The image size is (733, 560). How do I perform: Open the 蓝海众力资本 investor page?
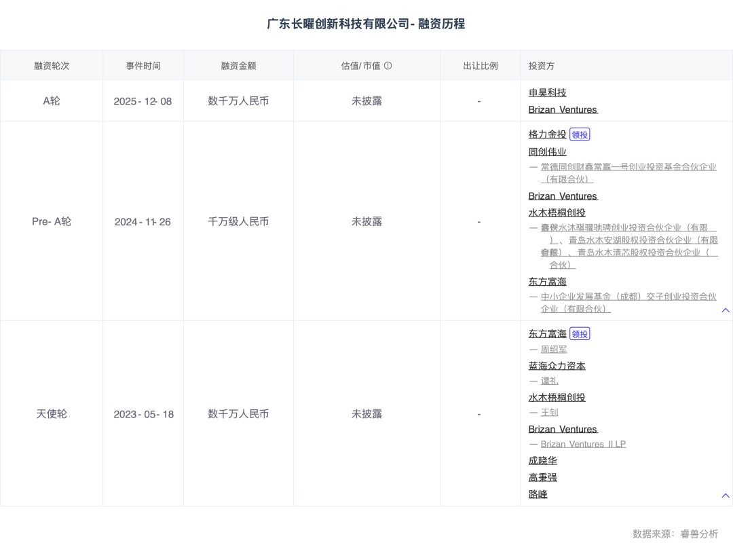(557, 365)
